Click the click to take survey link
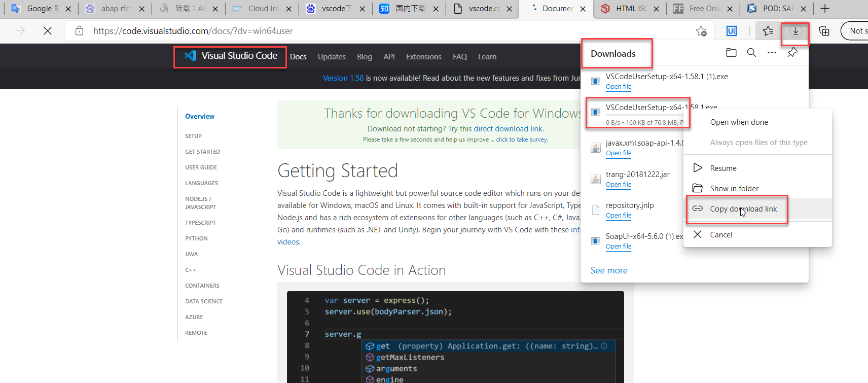This screenshot has width=868, height=383. [x=521, y=140]
